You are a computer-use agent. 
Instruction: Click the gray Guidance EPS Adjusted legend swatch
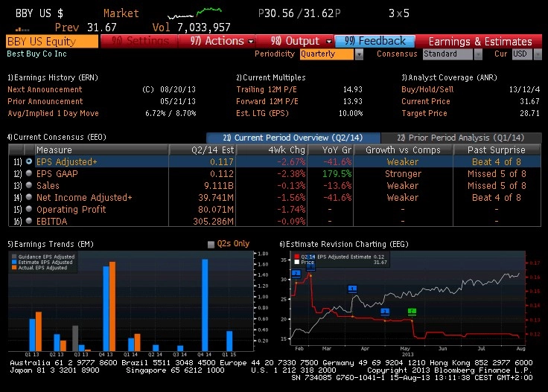click(x=14, y=257)
